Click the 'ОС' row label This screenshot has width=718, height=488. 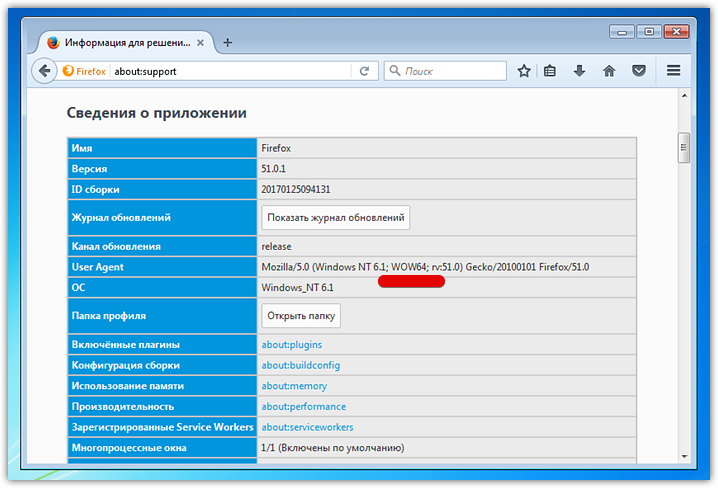(x=78, y=287)
